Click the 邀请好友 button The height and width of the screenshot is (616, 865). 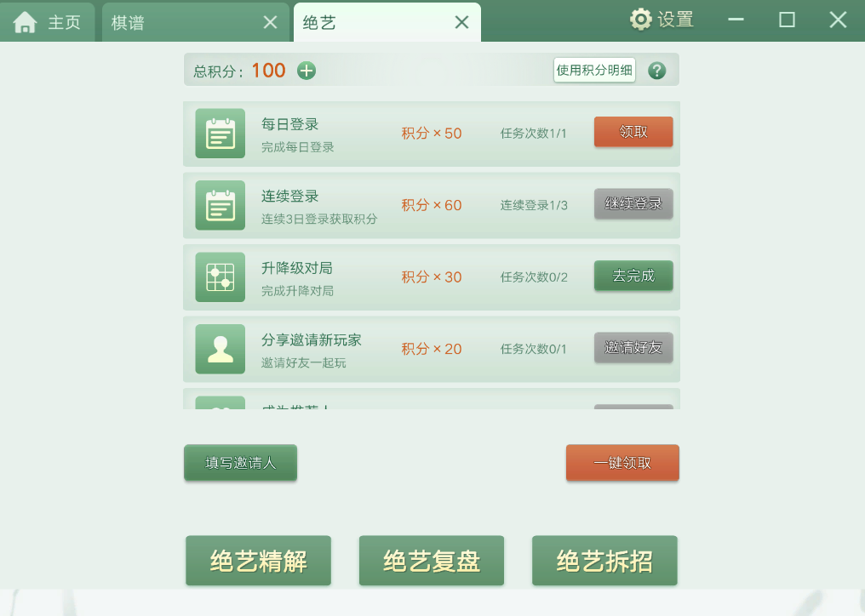[x=633, y=347]
